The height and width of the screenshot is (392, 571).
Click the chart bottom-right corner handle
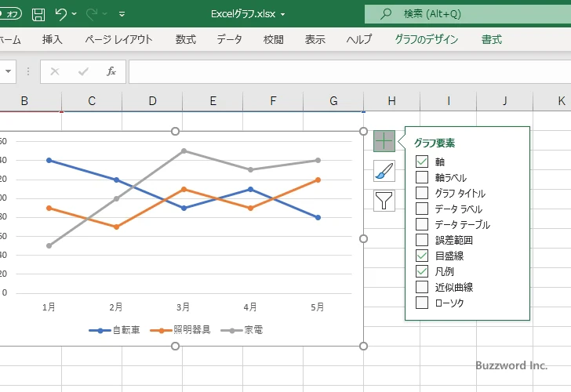(x=363, y=347)
